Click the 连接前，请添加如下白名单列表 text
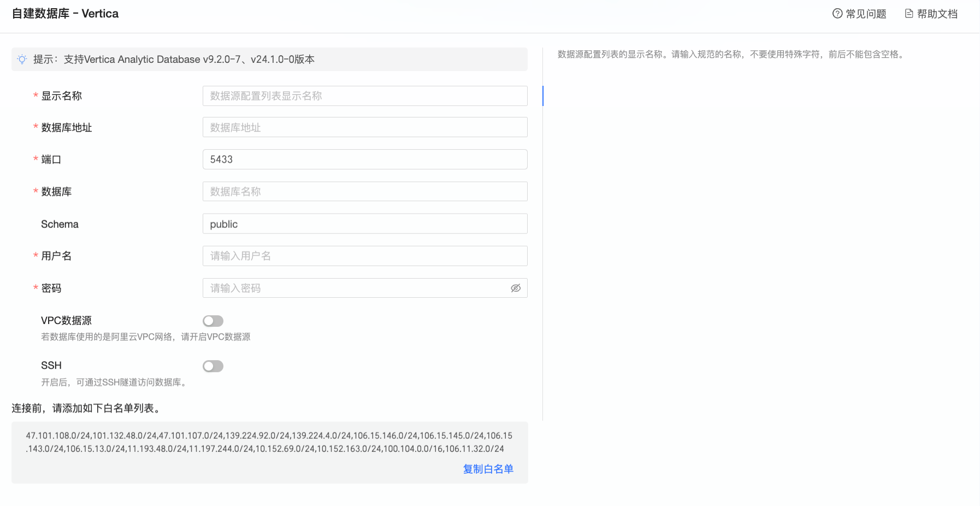 (86, 408)
